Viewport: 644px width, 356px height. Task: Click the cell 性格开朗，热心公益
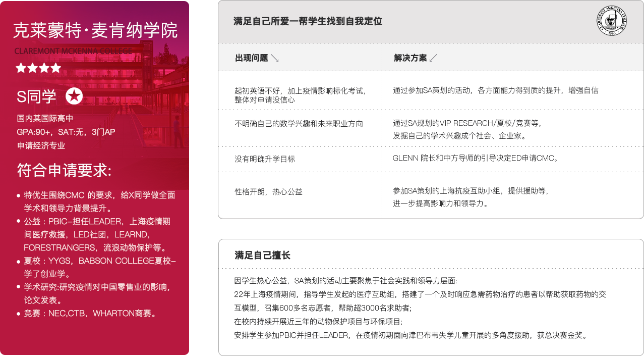268,192
